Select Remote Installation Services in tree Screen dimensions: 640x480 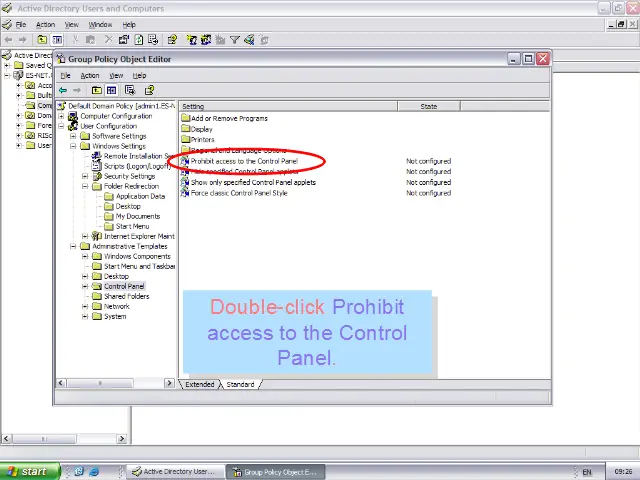pyautogui.click(x=138, y=156)
